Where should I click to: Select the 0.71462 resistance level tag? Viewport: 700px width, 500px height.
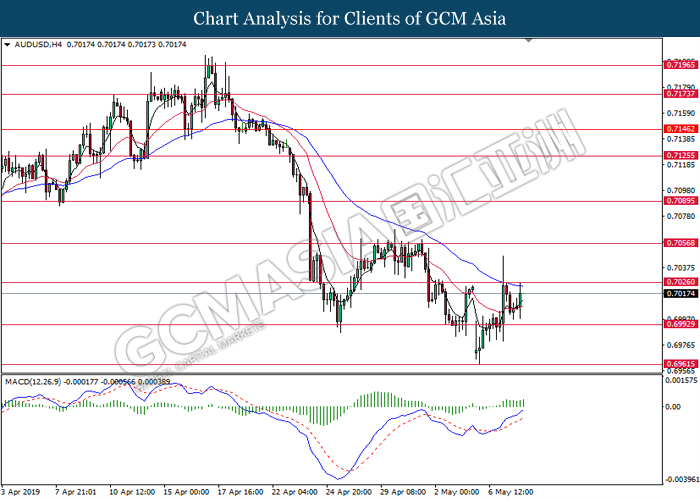click(680, 129)
